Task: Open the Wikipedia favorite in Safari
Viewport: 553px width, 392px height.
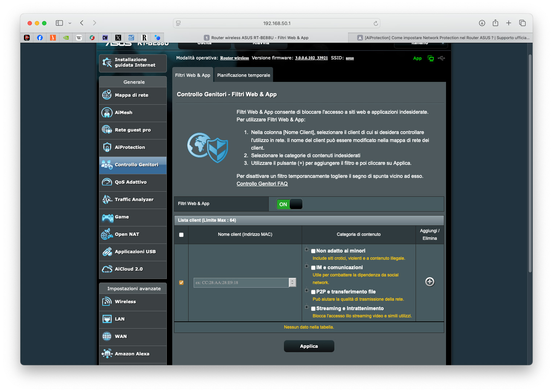Action: (79, 38)
